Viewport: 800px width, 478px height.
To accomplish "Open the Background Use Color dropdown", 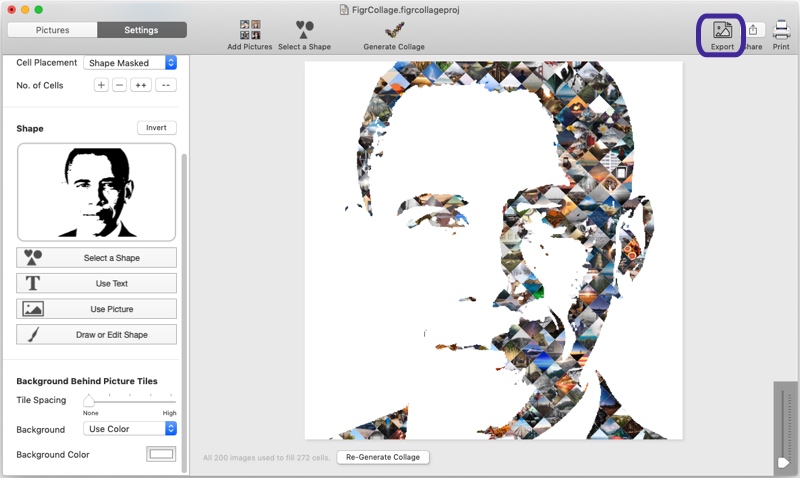I will [x=130, y=429].
